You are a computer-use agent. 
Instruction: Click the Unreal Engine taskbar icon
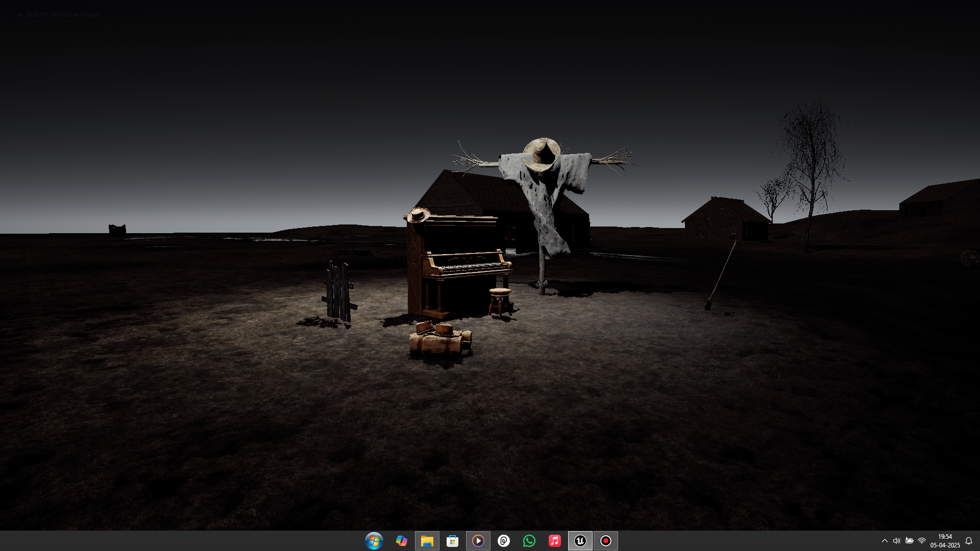click(580, 541)
